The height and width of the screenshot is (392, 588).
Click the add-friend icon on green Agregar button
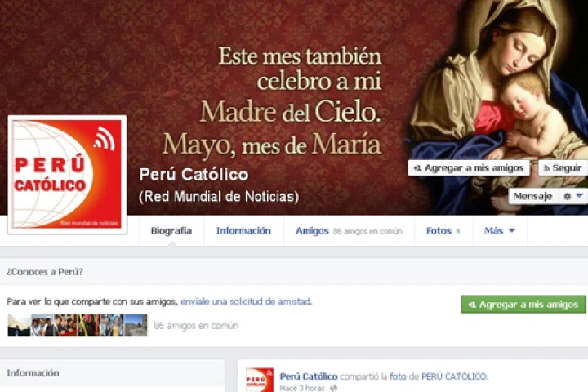(472, 305)
